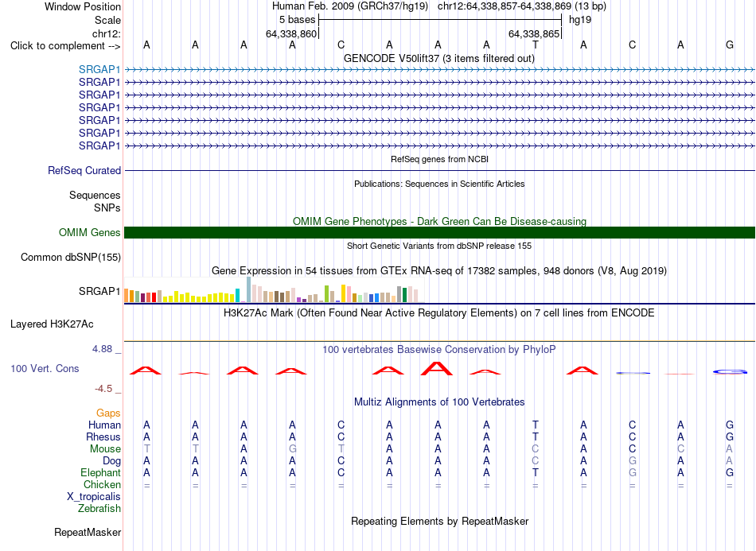Click 'Publications: Sequences in Scientific Articles' title

click(439, 184)
